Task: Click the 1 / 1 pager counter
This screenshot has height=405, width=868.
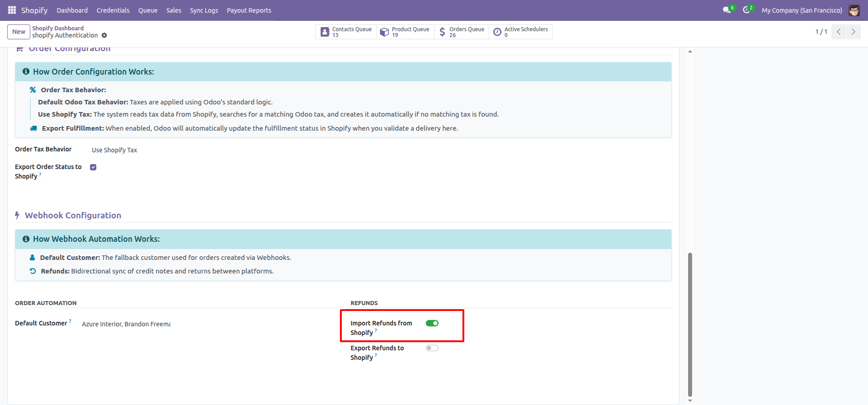Action: 821,32
